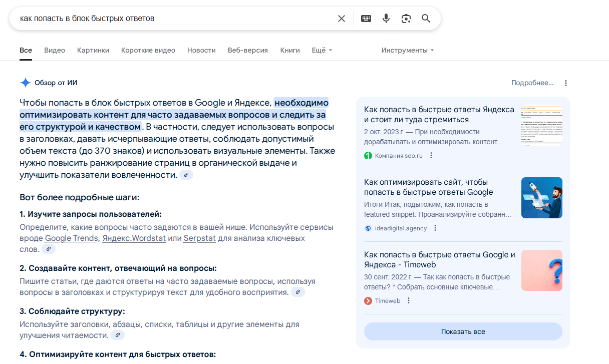The height and width of the screenshot is (364, 609).
Task: Switch to the Картинки tab
Action: pos(93,50)
